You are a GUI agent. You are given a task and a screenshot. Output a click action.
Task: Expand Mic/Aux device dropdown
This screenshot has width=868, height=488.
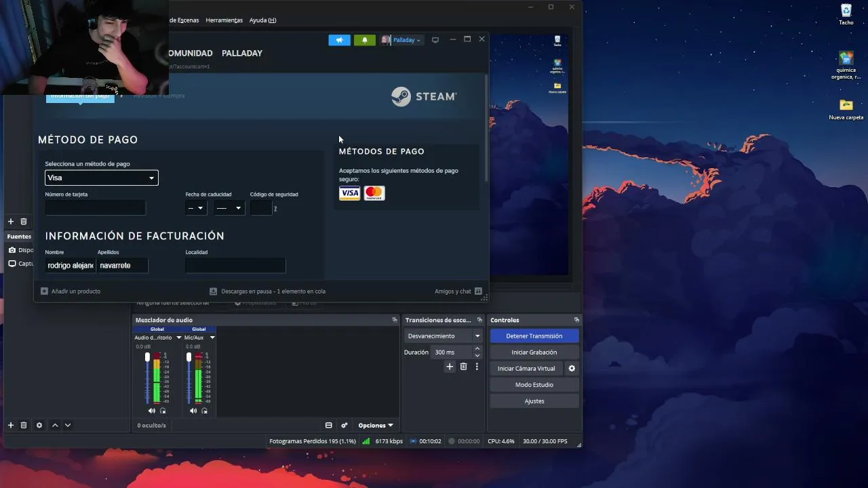pos(212,338)
